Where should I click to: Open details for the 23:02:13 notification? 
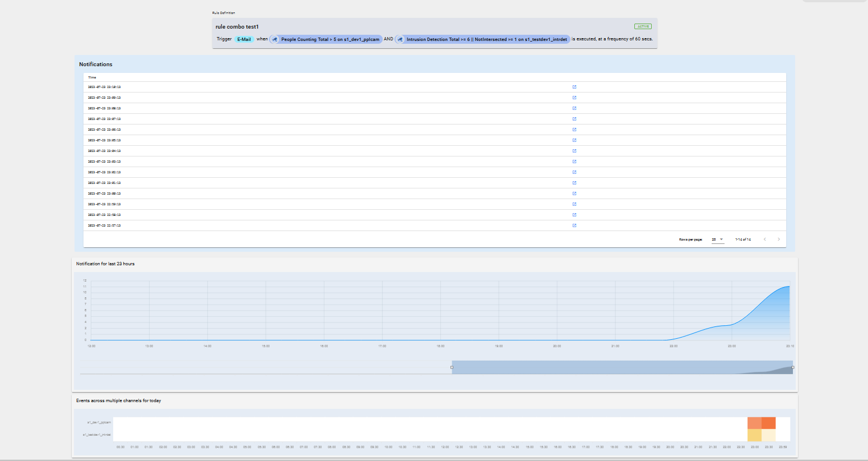tap(574, 172)
